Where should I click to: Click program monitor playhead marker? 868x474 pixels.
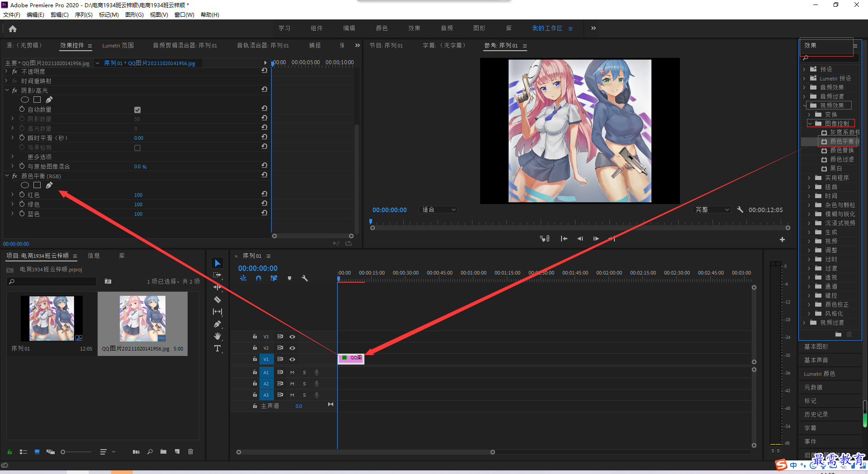click(x=371, y=222)
